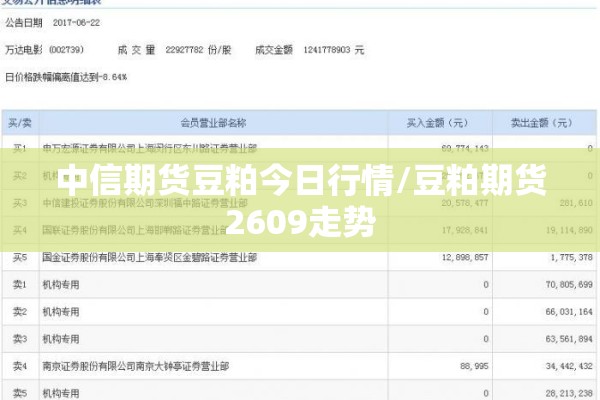Click sell amount 63,561,894
Image resolution: width=600 pixels, height=400 pixels.
[569, 339]
